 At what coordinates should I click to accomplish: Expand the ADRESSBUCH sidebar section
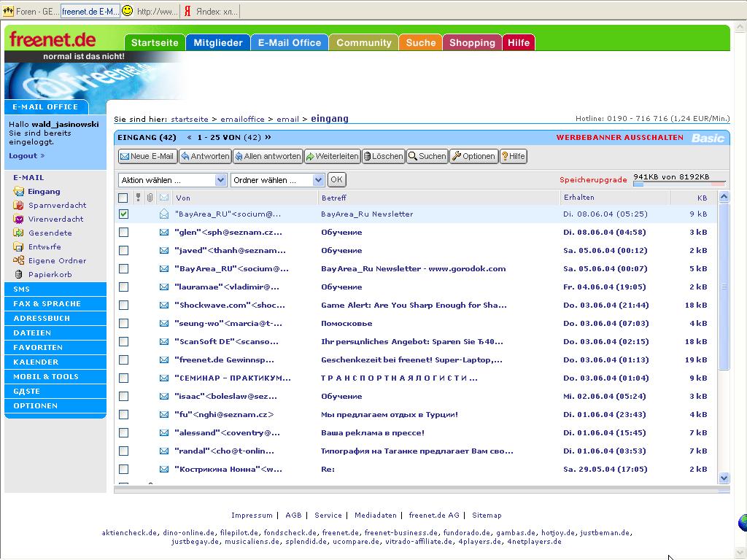[x=55, y=318]
